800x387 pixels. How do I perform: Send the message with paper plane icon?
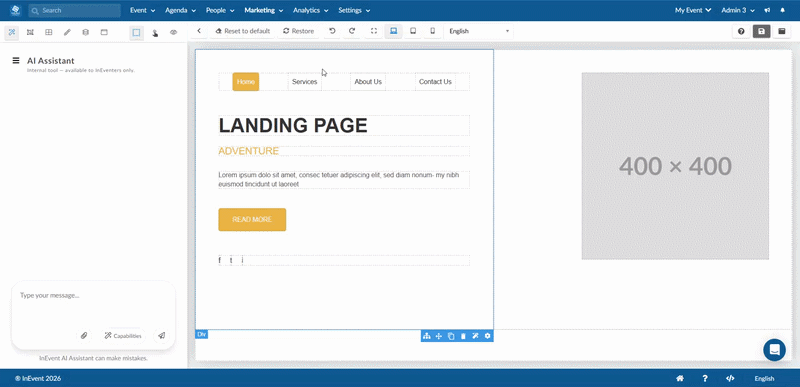pyautogui.click(x=161, y=336)
